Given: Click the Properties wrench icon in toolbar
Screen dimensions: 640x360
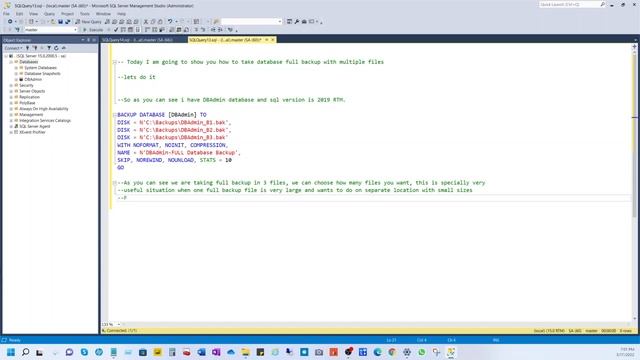Looking at the screenshot, I should tap(297, 22).
